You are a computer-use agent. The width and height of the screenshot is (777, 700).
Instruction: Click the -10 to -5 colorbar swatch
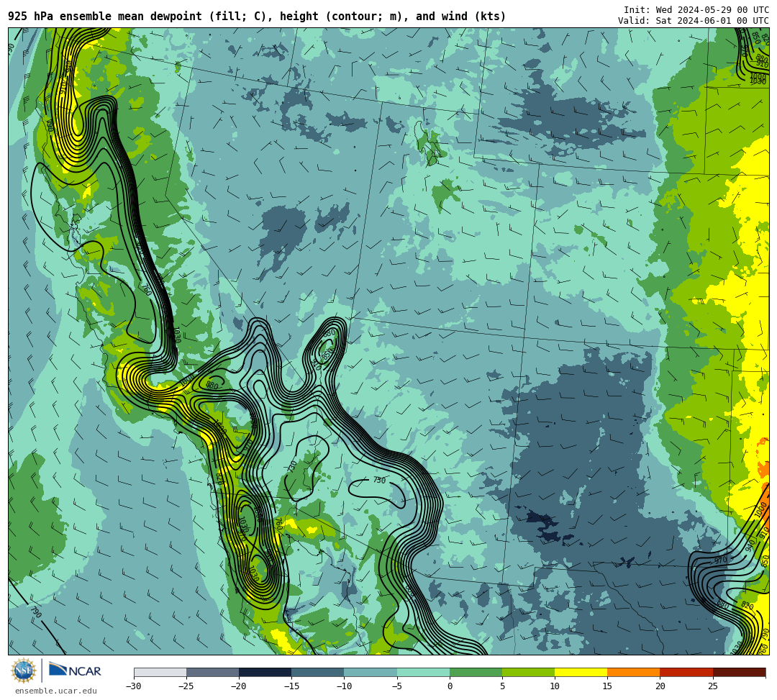coord(371,672)
